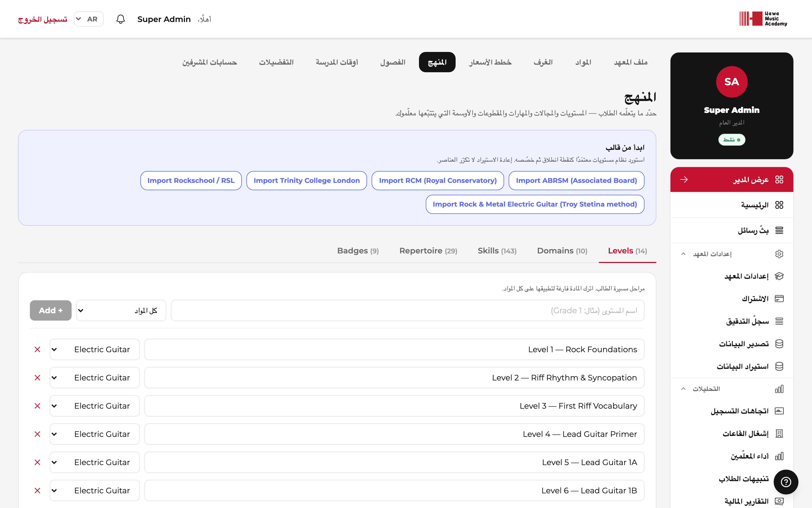The image size is (812, 508).
Task: Click the list icon beside سجلّ التدقيق
Action: (x=779, y=321)
